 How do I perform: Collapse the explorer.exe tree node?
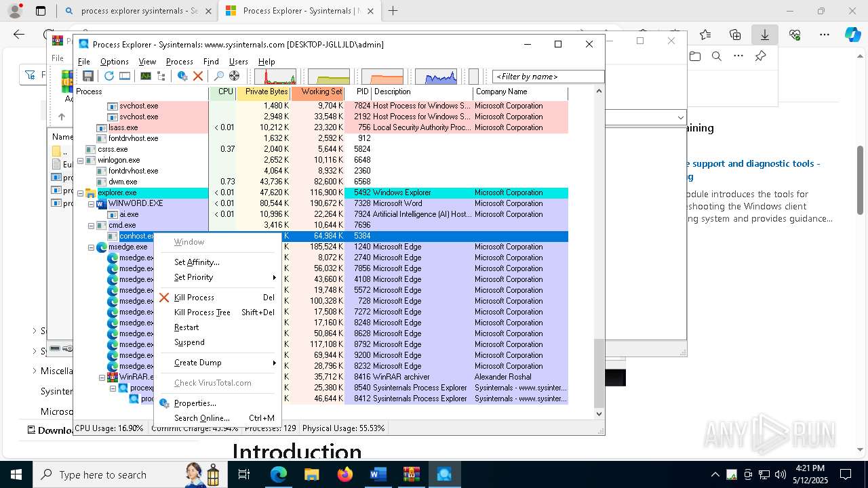[80, 193]
